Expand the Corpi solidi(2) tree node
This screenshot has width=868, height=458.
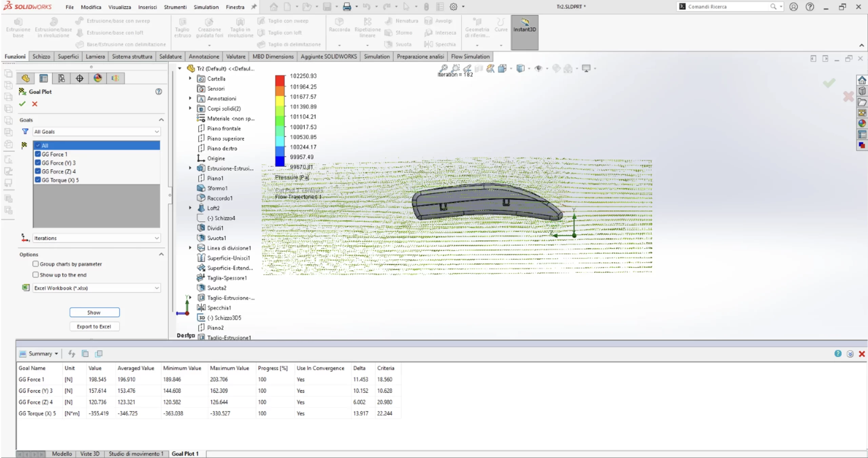[190, 109]
